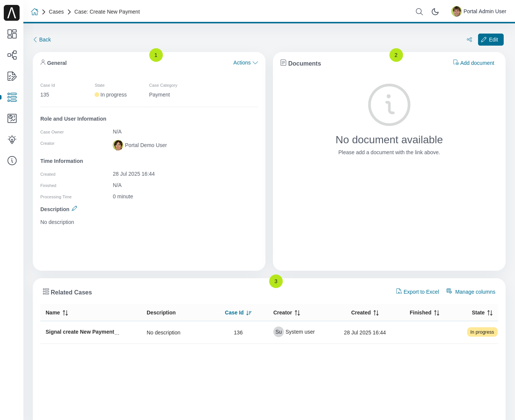Click the search magnifier icon
515x420 pixels.
419,12
